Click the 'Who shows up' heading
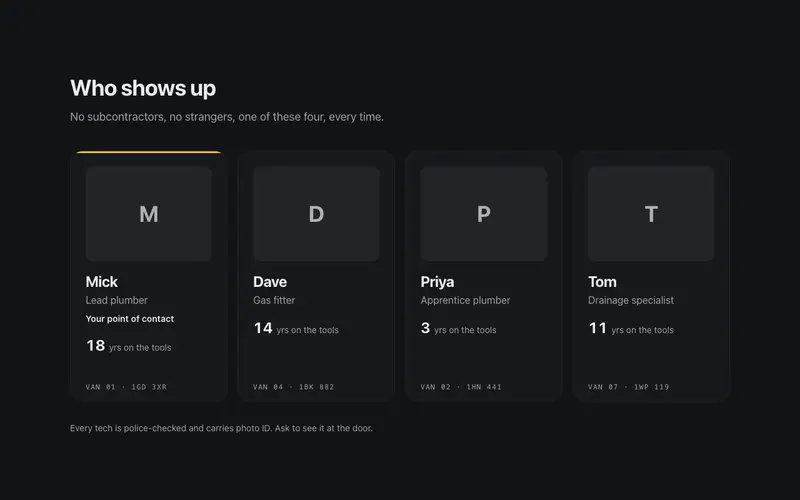The height and width of the screenshot is (500, 800). coord(143,88)
